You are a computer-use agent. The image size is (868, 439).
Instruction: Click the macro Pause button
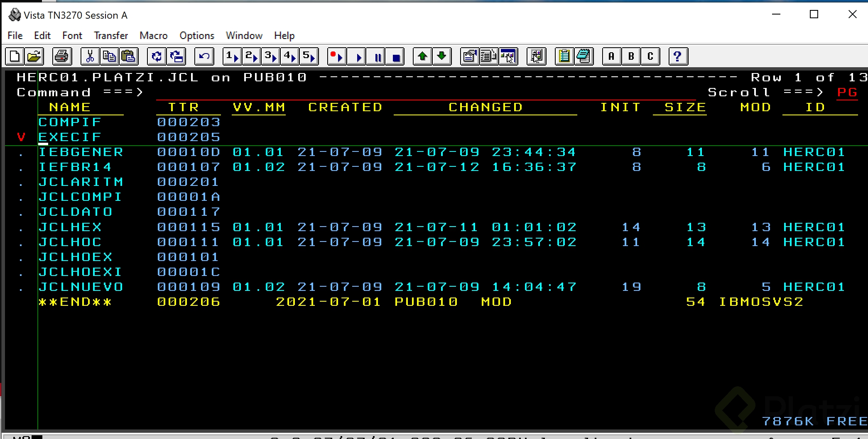(x=375, y=56)
